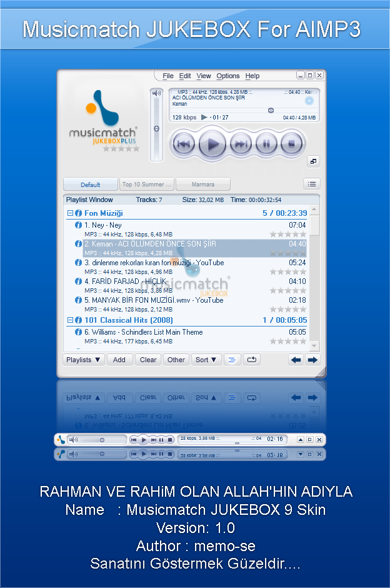Click the info icon for track 2. Keman
The width and height of the screenshot is (390, 588).
tap(78, 244)
